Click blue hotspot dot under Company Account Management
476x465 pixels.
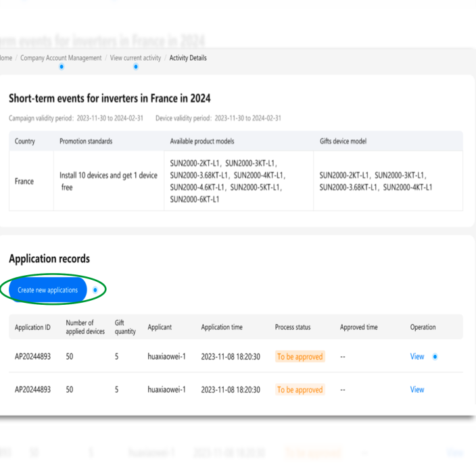pos(62,67)
